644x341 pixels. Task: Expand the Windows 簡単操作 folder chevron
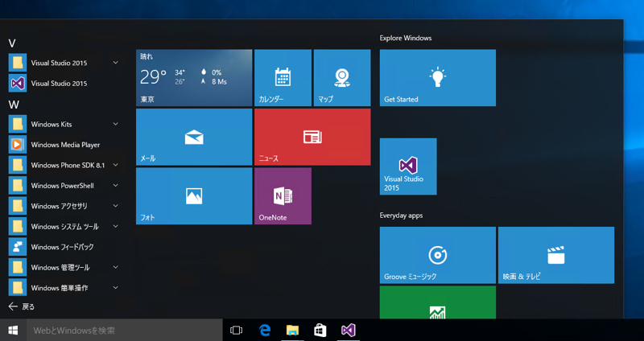pos(116,288)
